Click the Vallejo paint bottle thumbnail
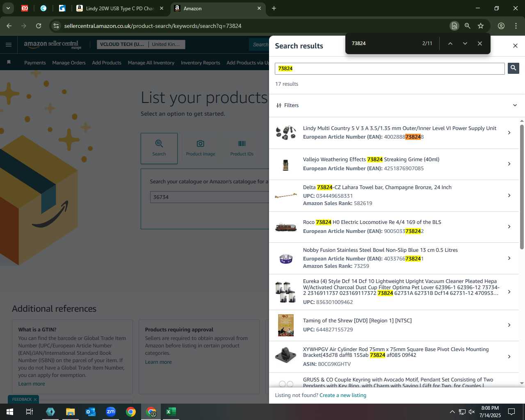 [x=286, y=164]
